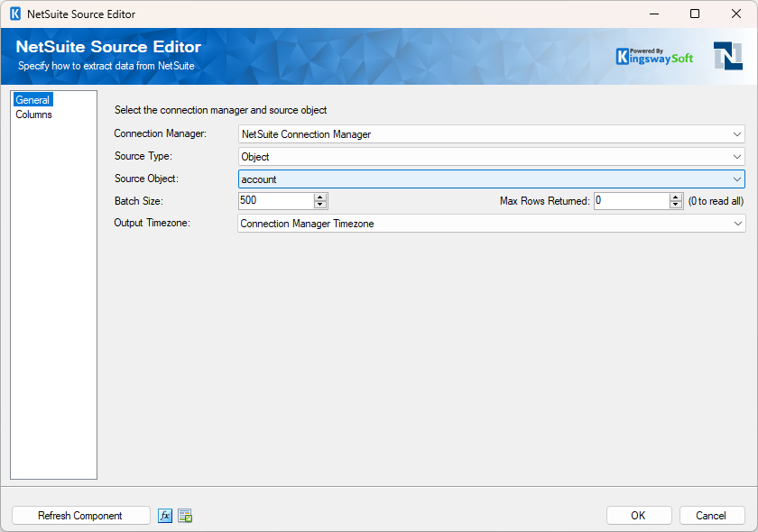758x532 pixels.
Task: Increase Max Rows Returned value
Action: (676, 197)
